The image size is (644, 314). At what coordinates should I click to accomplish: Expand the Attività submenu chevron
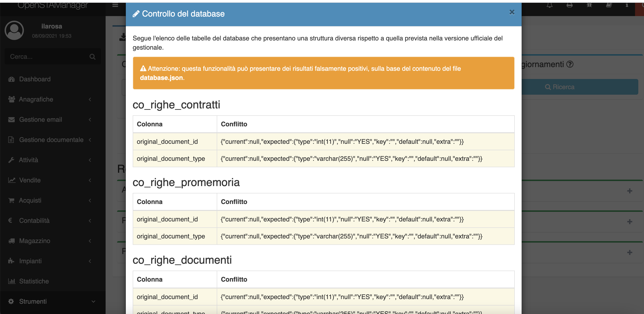[x=90, y=160]
